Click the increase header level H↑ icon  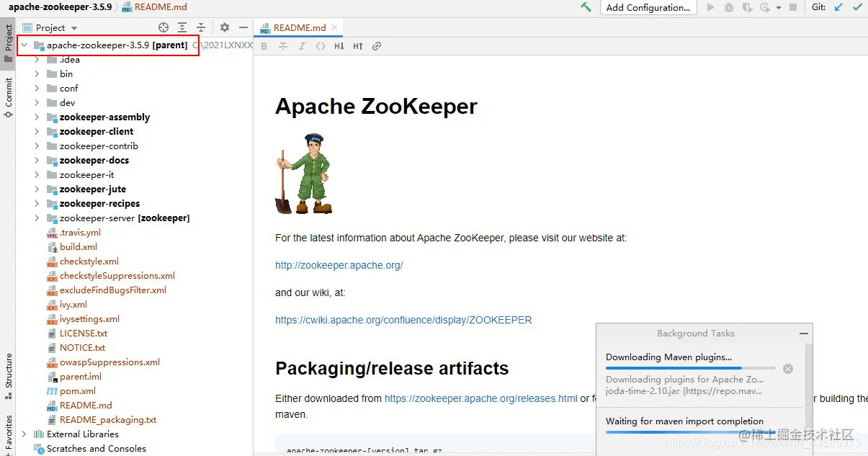[x=358, y=46]
